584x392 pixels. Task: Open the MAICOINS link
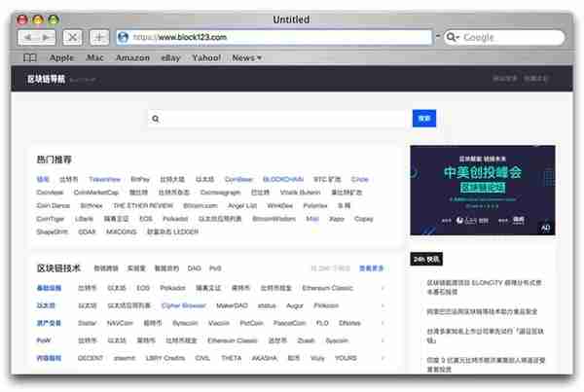(x=122, y=232)
